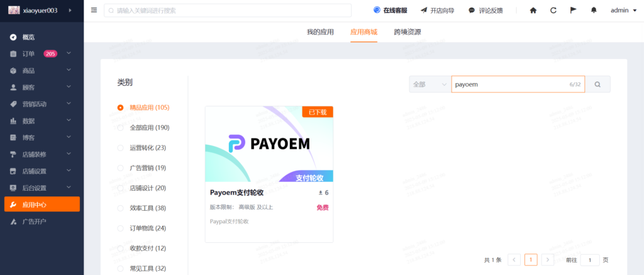The height and width of the screenshot is (275, 644).
Task: Open notifications bell icon
Action: [594, 11]
